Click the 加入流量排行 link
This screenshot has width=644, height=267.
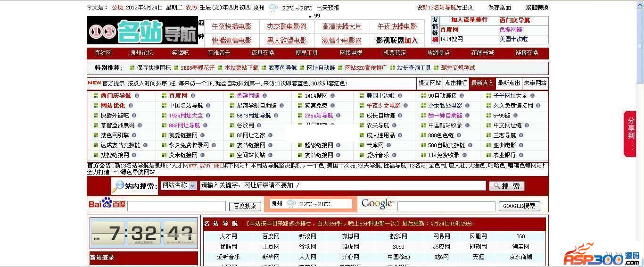pyautogui.click(x=469, y=20)
